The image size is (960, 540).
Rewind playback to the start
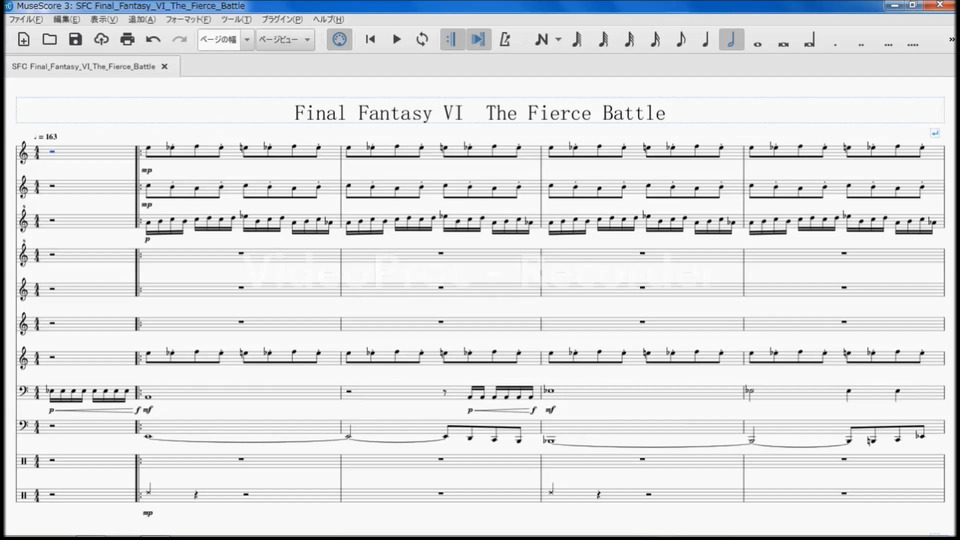pyautogui.click(x=370, y=40)
